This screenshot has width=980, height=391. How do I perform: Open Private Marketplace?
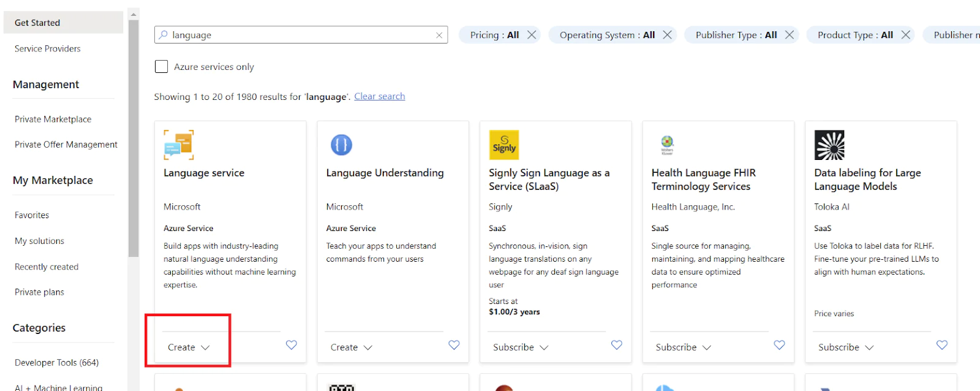[x=53, y=119]
